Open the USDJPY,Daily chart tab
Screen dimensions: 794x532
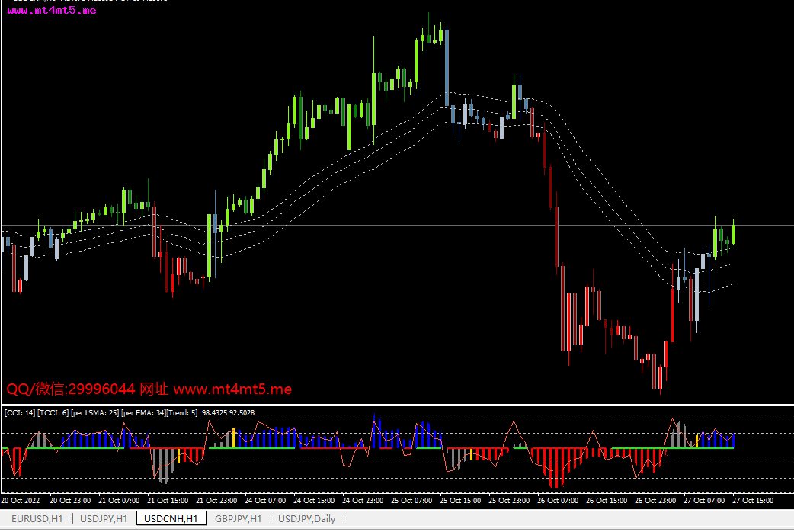pos(306,519)
